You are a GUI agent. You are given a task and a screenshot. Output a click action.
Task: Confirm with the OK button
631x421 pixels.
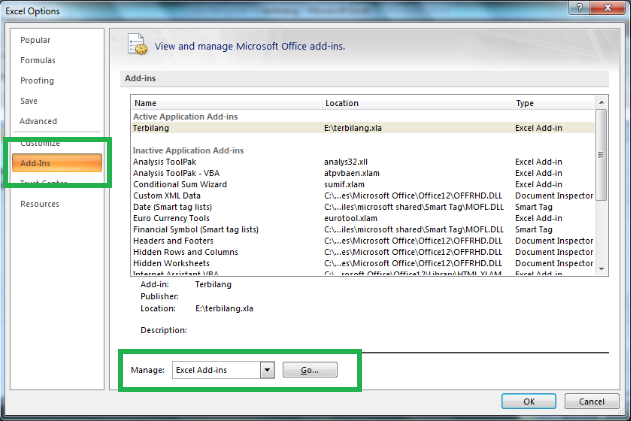click(x=529, y=401)
